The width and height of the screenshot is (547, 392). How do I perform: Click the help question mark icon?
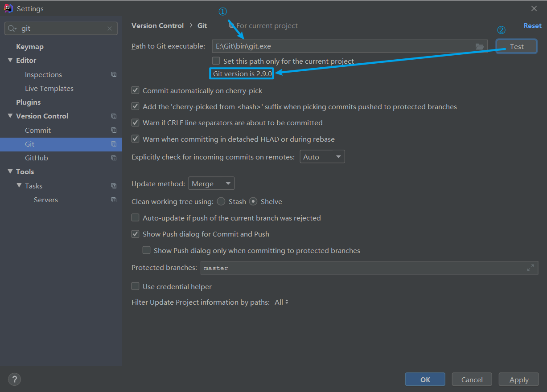coord(15,380)
